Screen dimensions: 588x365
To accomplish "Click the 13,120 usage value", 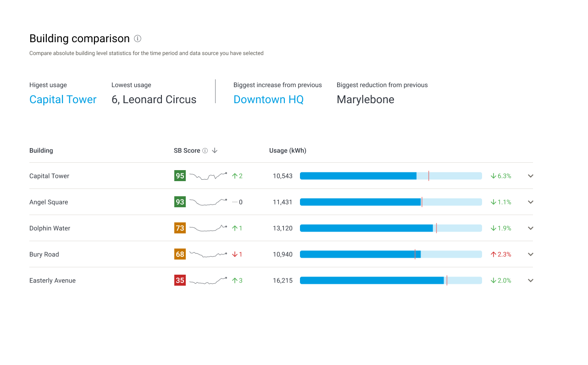I will tap(283, 228).
